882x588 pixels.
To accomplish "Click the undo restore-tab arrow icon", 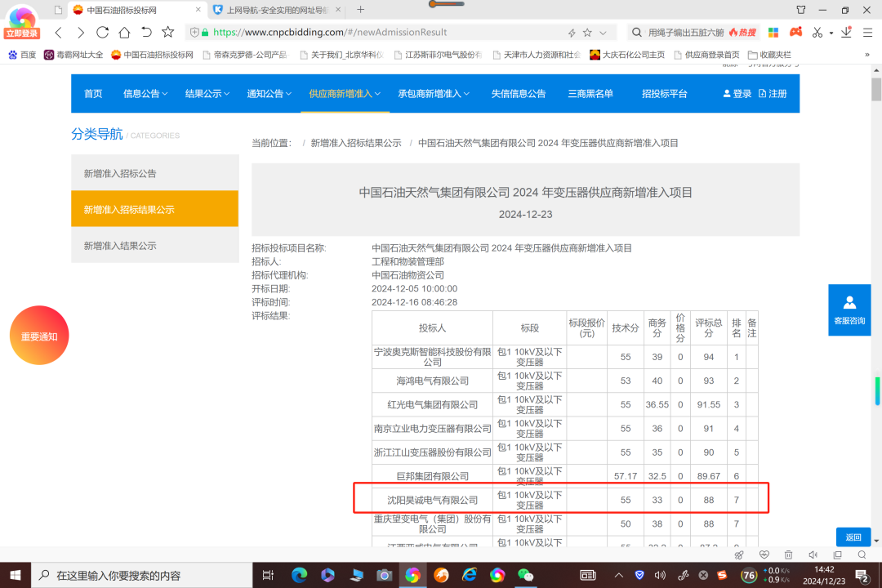I will (146, 33).
